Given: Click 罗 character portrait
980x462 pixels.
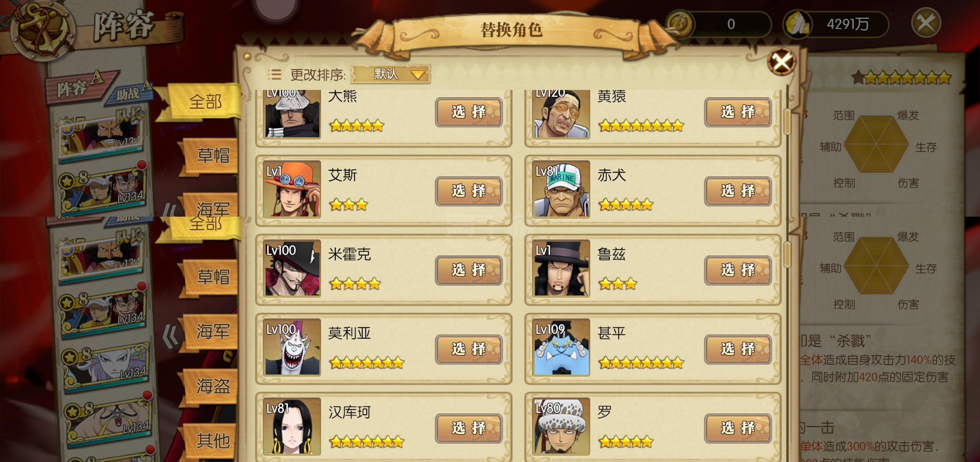Looking at the screenshot, I should click(561, 426).
